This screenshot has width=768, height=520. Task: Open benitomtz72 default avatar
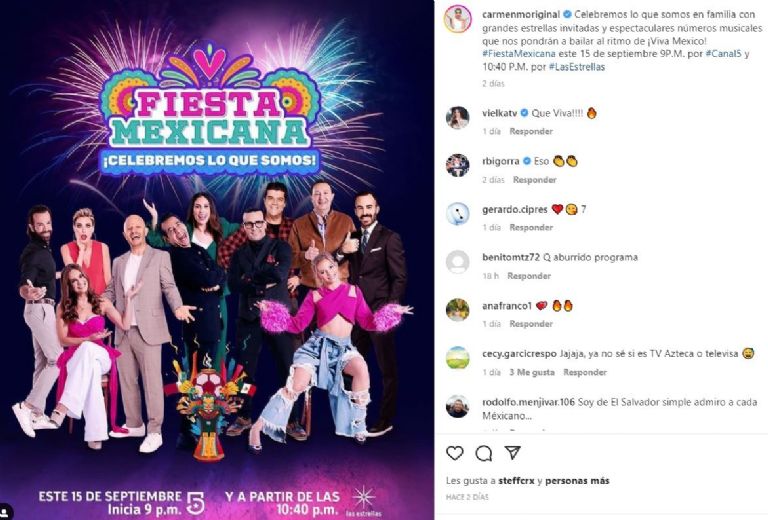point(457,262)
